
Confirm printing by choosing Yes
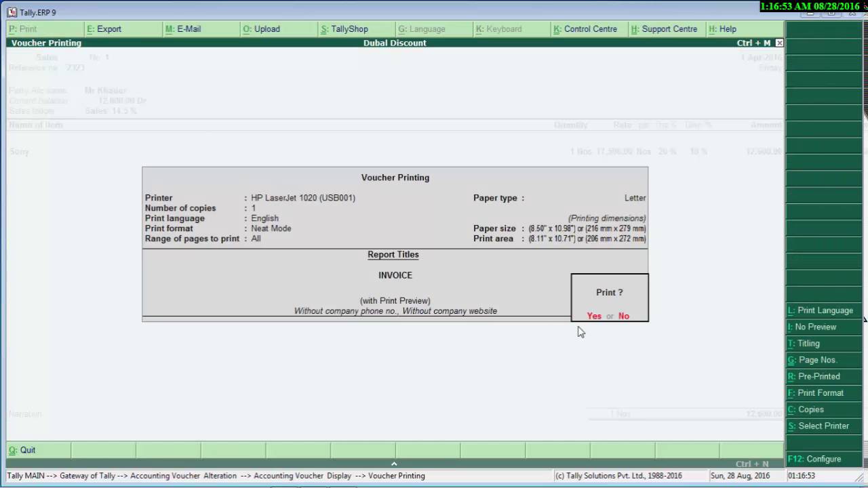tap(594, 316)
